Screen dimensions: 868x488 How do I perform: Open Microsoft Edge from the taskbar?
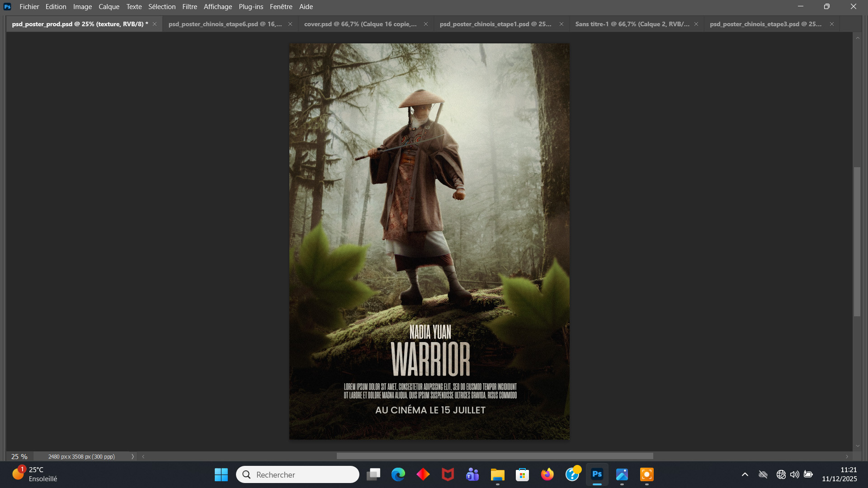(398, 474)
